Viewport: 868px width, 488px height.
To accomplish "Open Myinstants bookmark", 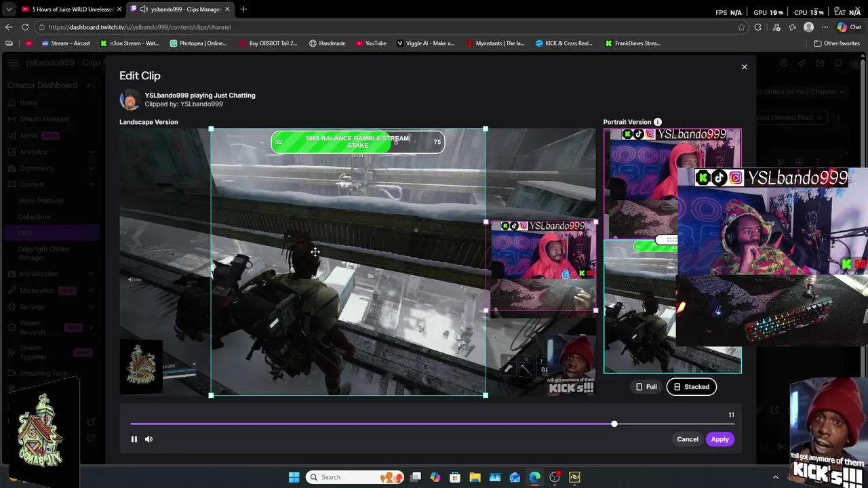I will (x=495, y=43).
